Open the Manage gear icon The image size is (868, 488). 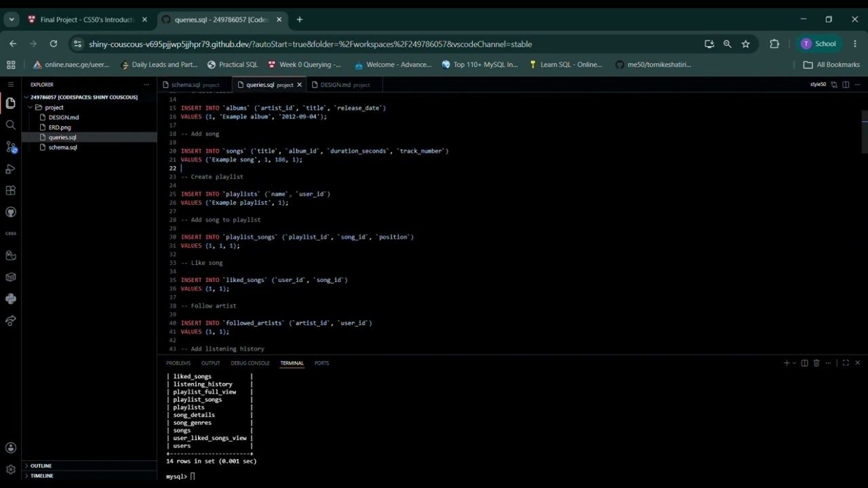pyautogui.click(x=10, y=469)
